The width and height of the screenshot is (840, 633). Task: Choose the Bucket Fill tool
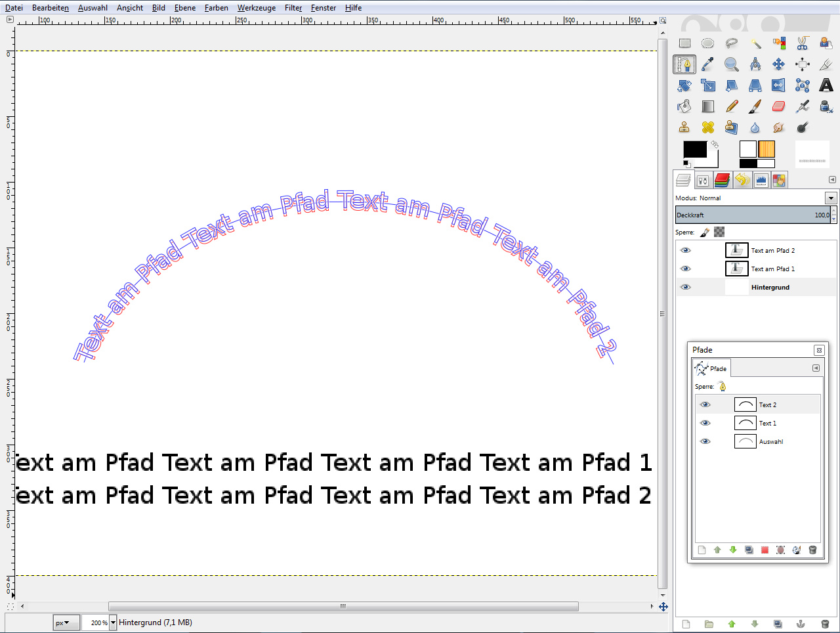click(684, 106)
